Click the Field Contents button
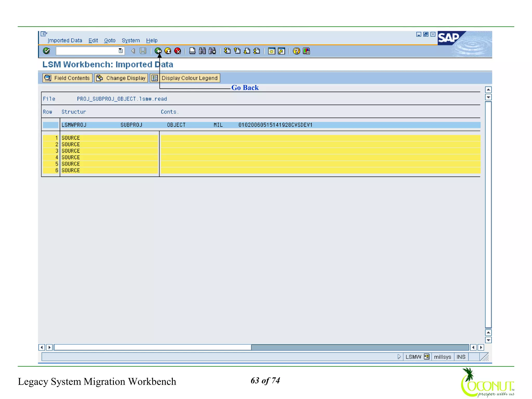The image size is (532, 399). [67, 78]
